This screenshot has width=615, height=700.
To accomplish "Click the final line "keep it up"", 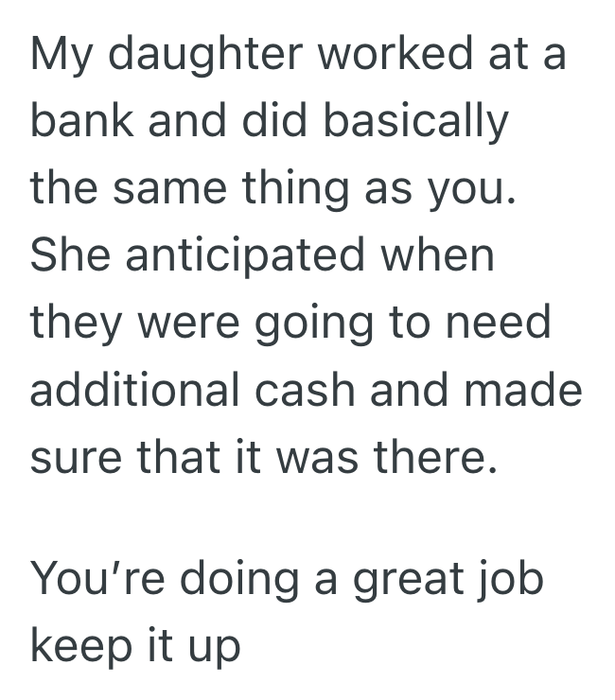I will pos(135,646).
